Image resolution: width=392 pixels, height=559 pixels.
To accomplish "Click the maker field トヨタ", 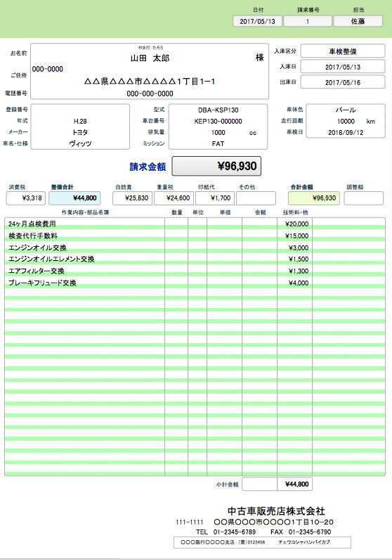I will (x=80, y=132).
